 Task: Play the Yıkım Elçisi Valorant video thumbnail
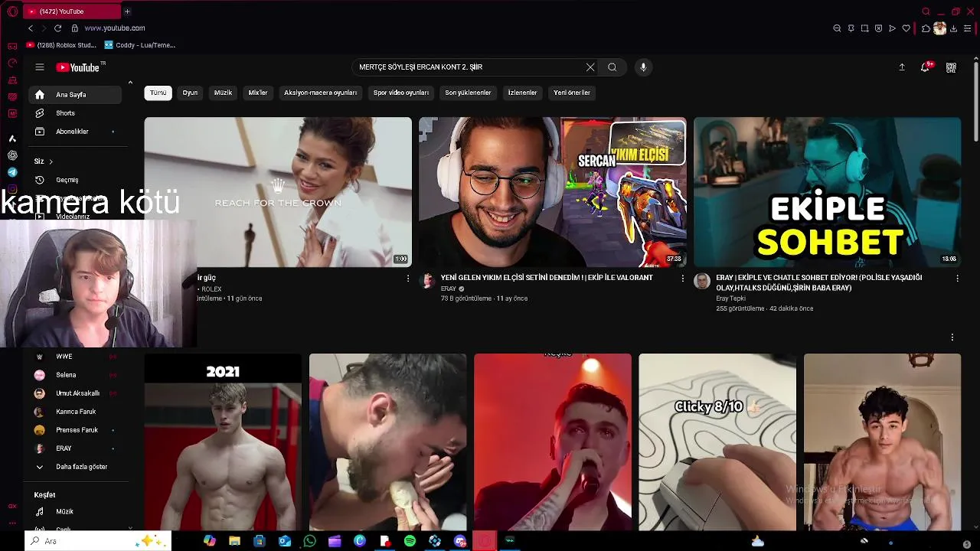pyautogui.click(x=552, y=192)
